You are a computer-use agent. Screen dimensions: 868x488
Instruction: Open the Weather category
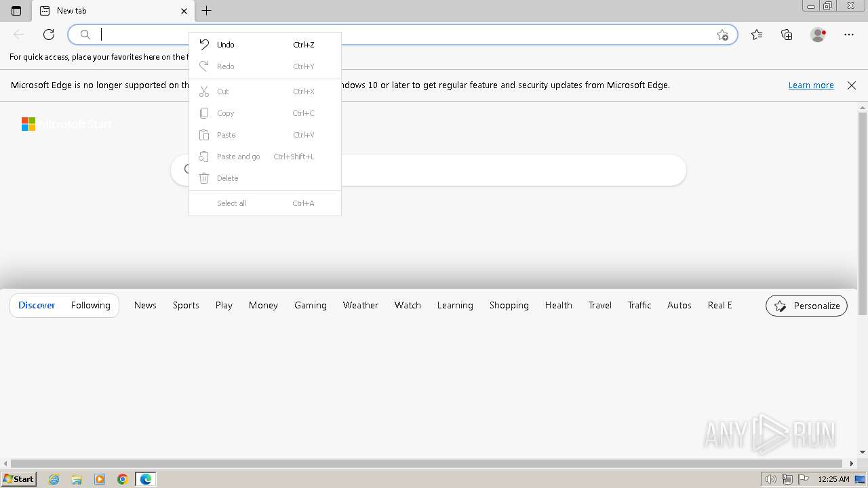tap(361, 306)
